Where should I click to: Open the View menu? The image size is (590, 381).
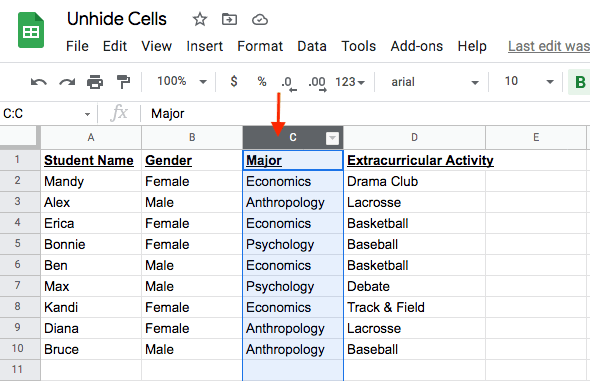pyautogui.click(x=157, y=46)
